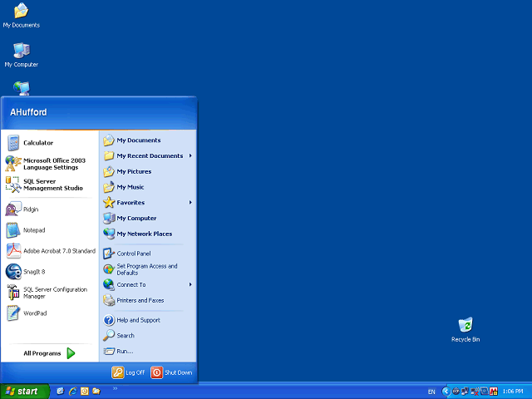Open Microsoft Office 2003 Language Settings

[x=50, y=164]
